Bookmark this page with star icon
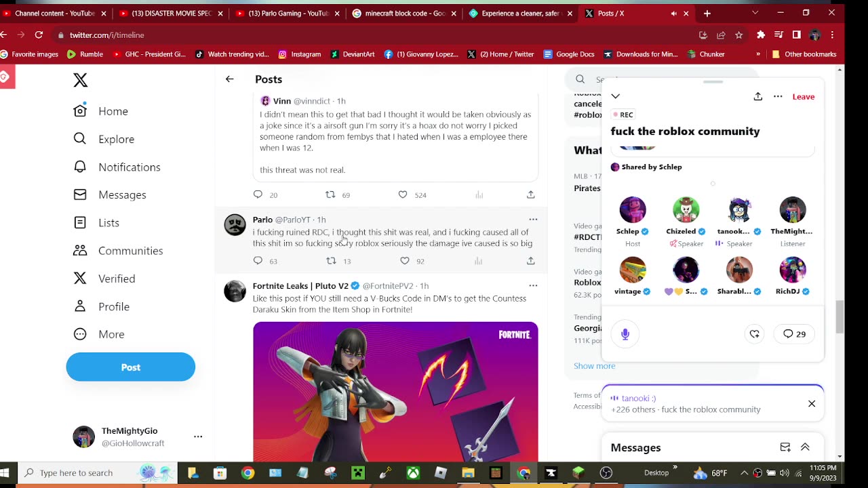 pyautogui.click(x=739, y=35)
